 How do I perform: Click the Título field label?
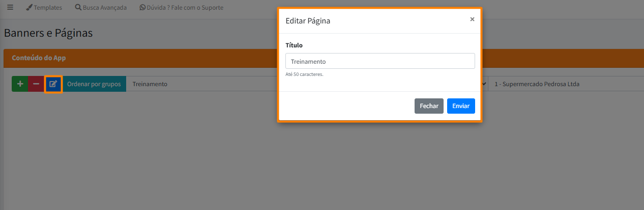(294, 45)
